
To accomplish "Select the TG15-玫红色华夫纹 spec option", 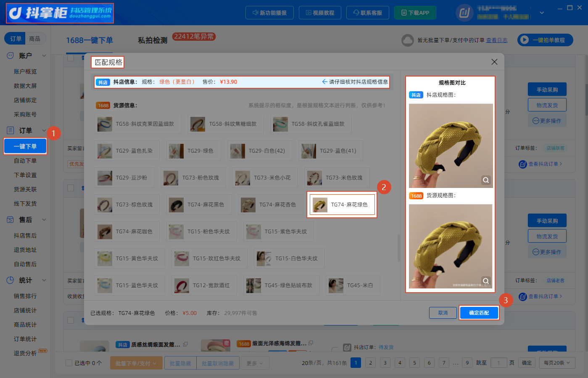I will (x=209, y=258).
